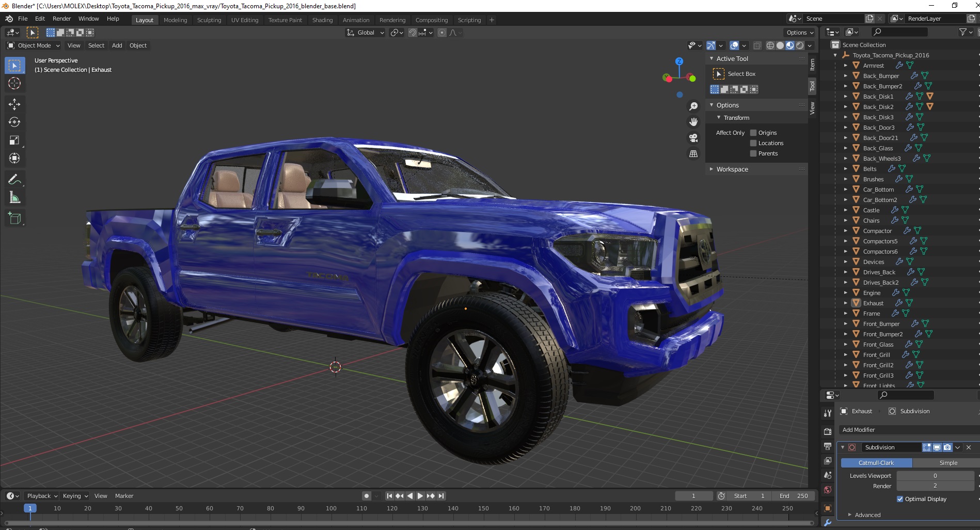Toggle viewport overlays button
This screenshot has height=530, width=980.
tap(734, 45)
